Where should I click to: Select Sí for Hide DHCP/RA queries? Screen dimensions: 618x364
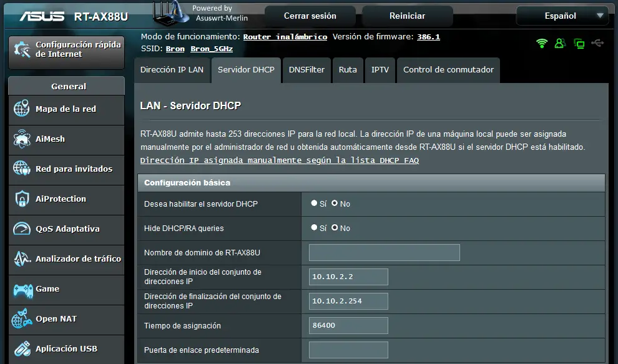point(314,227)
